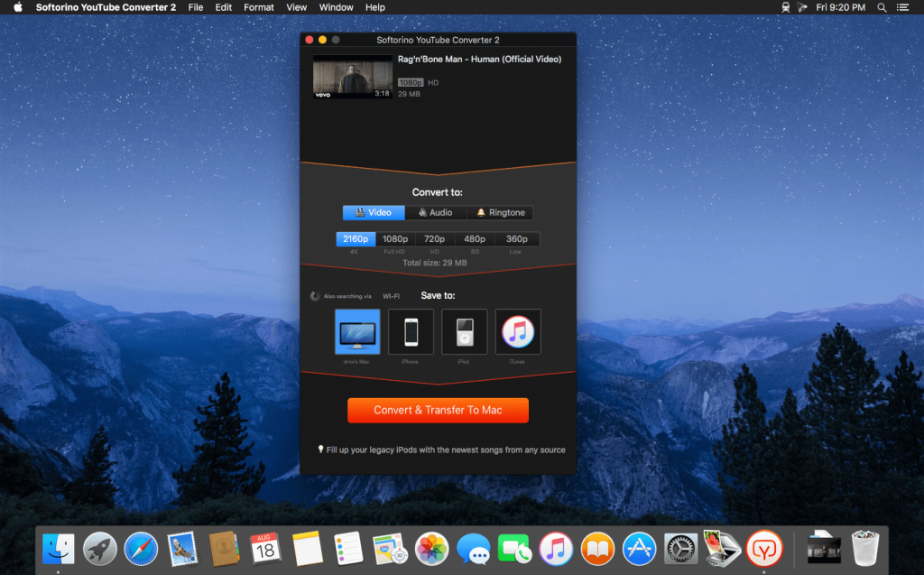Select the 1080p Full HD option
Viewport: 924px width, 575px height.
[395, 238]
